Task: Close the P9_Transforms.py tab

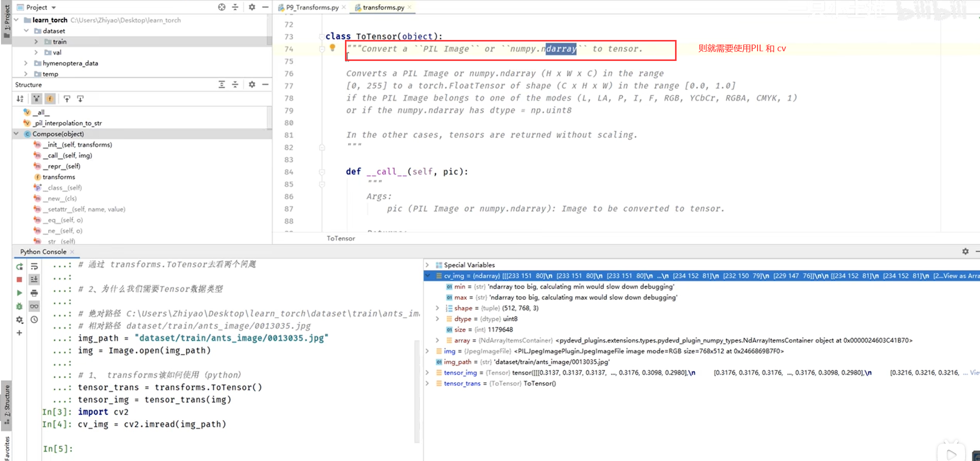Action: coord(343,7)
